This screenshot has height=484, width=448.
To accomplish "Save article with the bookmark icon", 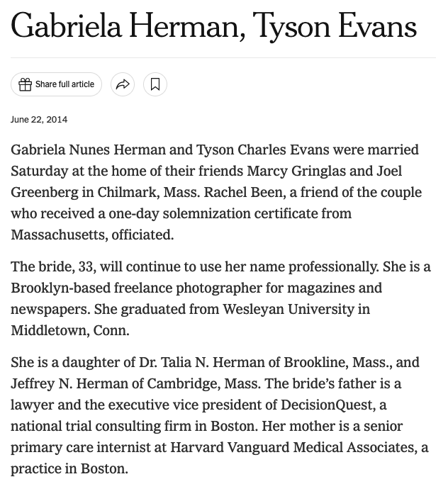I will click(x=155, y=84).
